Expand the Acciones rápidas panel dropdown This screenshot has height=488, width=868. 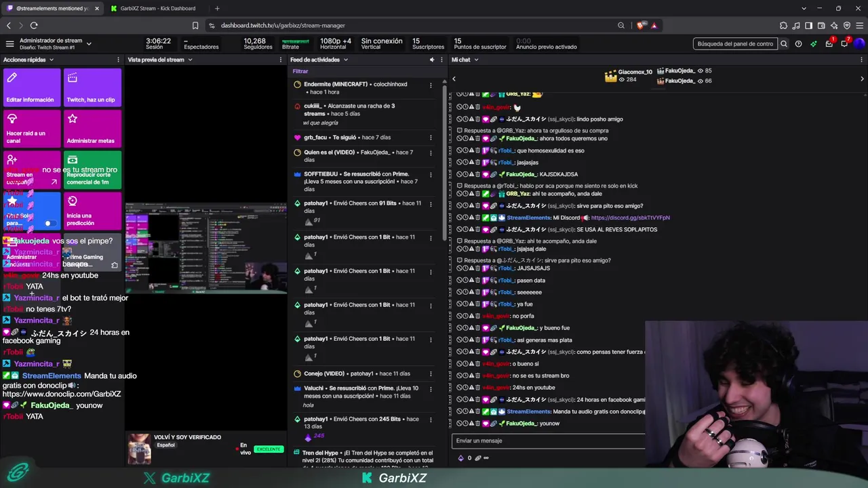[x=51, y=60]
